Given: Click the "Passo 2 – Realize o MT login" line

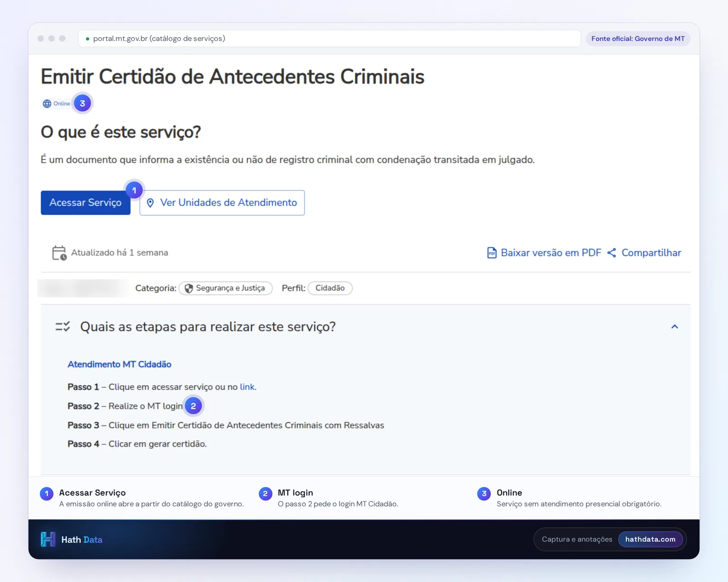Looking at the screenshot, I should pos(125,406).
